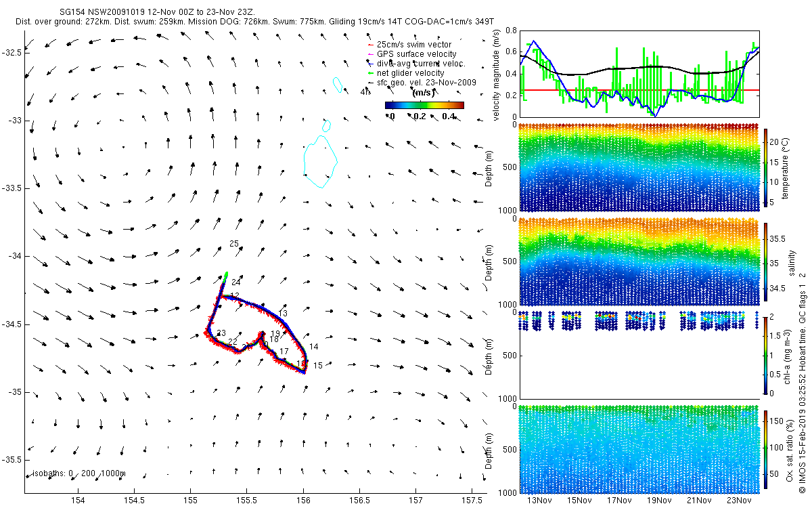The height and width of the screenshot is (508, 812).
Task: Click the large cyan isobath contour in the map
Action: pyautogui.click(x=319, y=161)
